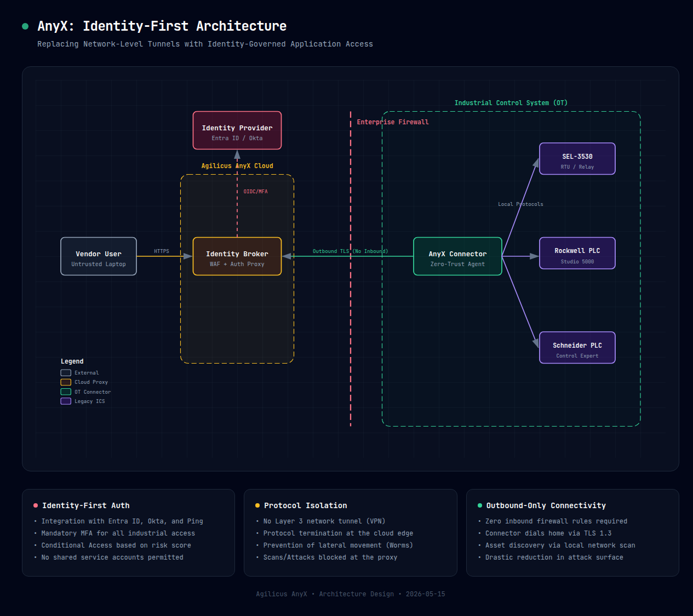Select the Vendor User box
The height and width of the screenshot is (616, 693).
99,256
